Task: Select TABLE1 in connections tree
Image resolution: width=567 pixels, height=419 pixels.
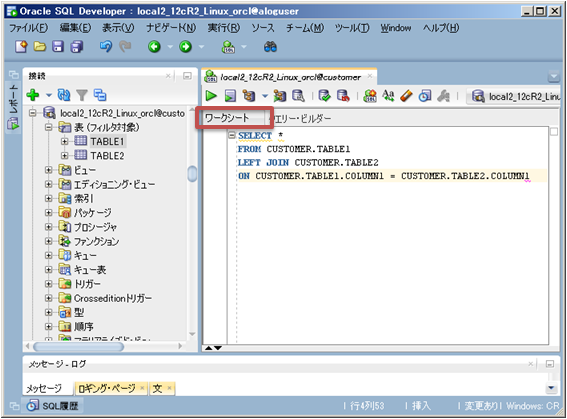Action: click(107, 141)
